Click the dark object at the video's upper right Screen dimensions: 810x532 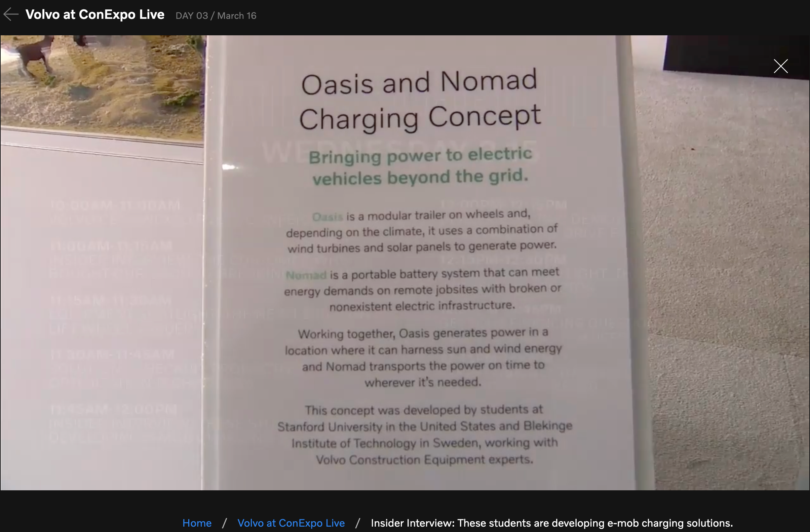point(735,56)
